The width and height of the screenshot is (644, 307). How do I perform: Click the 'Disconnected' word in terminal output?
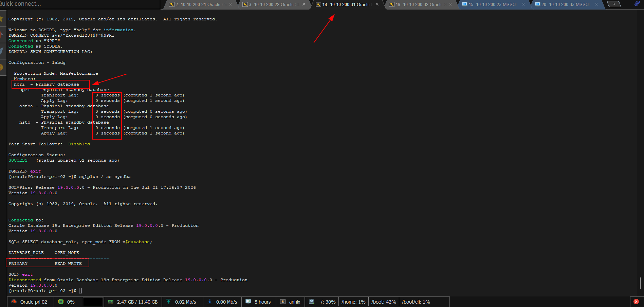(25, 280)
